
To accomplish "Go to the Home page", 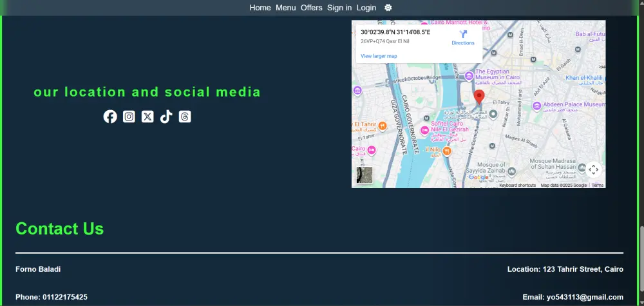I will 260,7.
